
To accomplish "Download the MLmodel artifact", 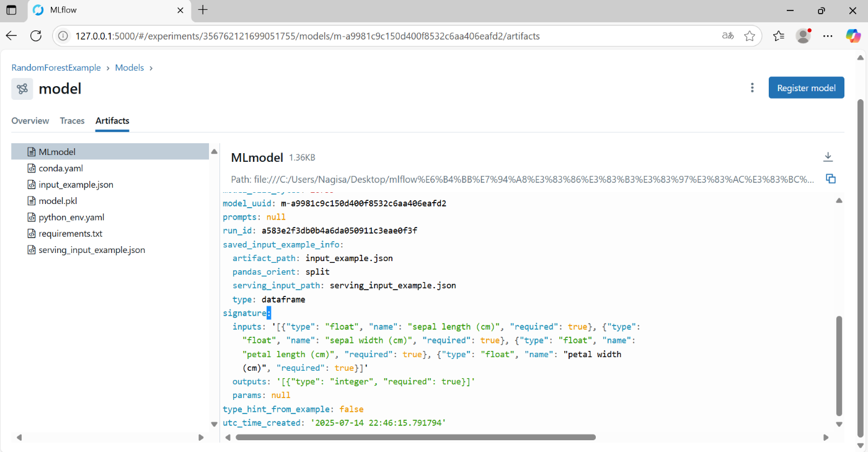I will pos(828,157).
